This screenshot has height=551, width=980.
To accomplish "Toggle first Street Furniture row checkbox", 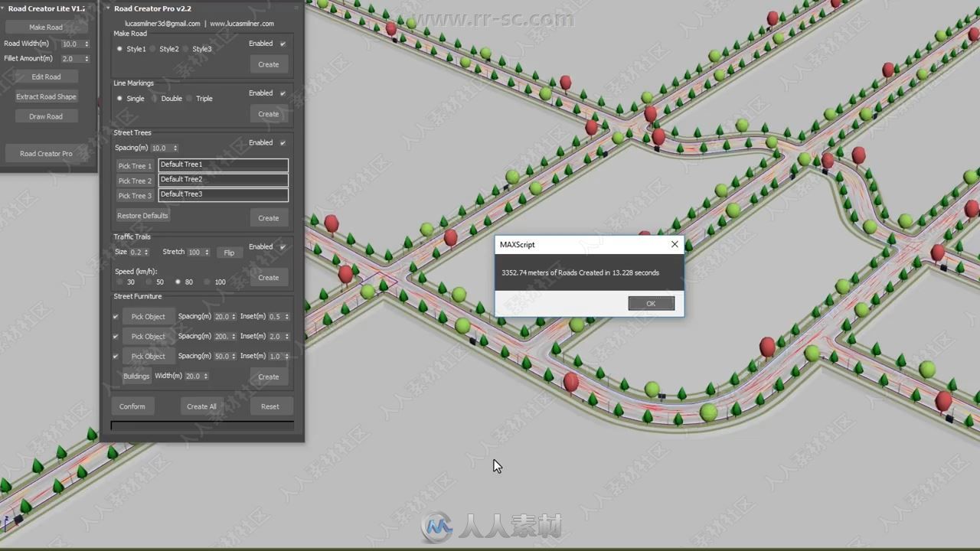I will tap(116, 317).
